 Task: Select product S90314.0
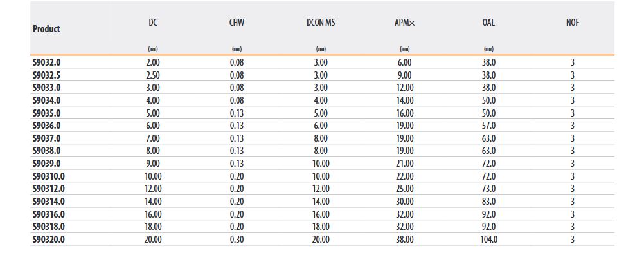(x=48, y=201)
